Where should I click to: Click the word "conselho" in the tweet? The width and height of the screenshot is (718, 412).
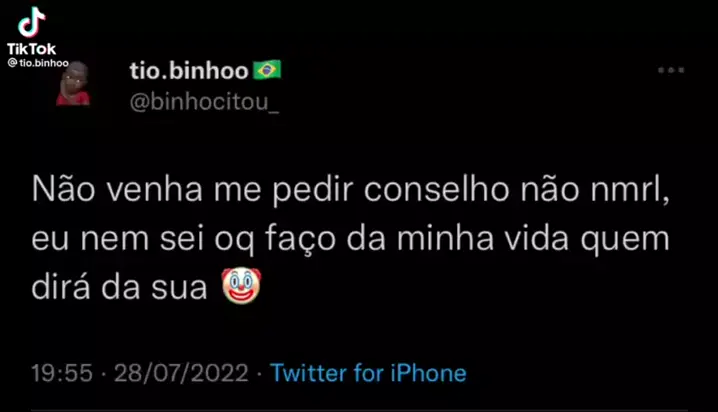(436, 190)
